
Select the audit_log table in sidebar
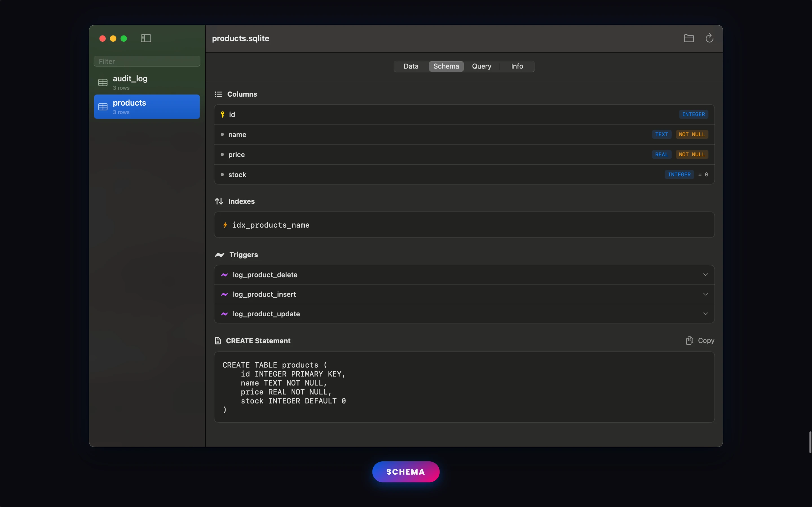point(147,83)
